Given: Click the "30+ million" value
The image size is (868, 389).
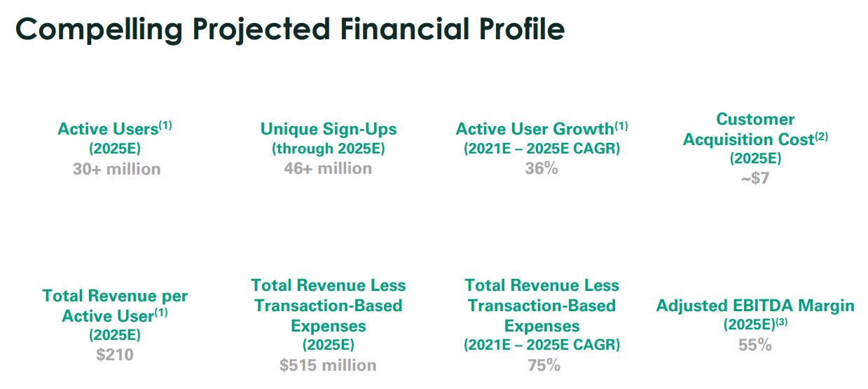Looking at the screenshot, I should [x=116, y=169].
